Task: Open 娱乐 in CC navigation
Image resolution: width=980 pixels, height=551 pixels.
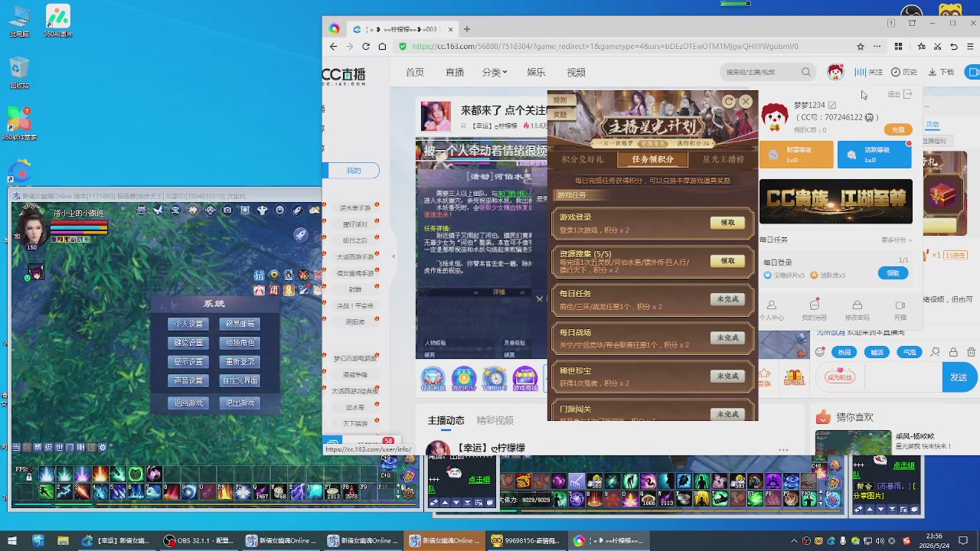Action: [x=536, y=72]
